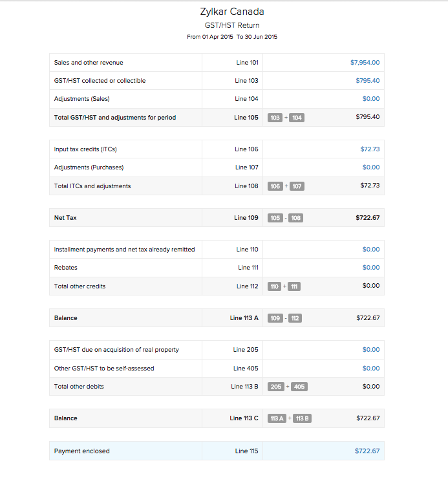This screenshot has width=448, height=483.
Task: Open the Line 405 self-assessed GST/HST amount
Action: click(x=371, y=369)
